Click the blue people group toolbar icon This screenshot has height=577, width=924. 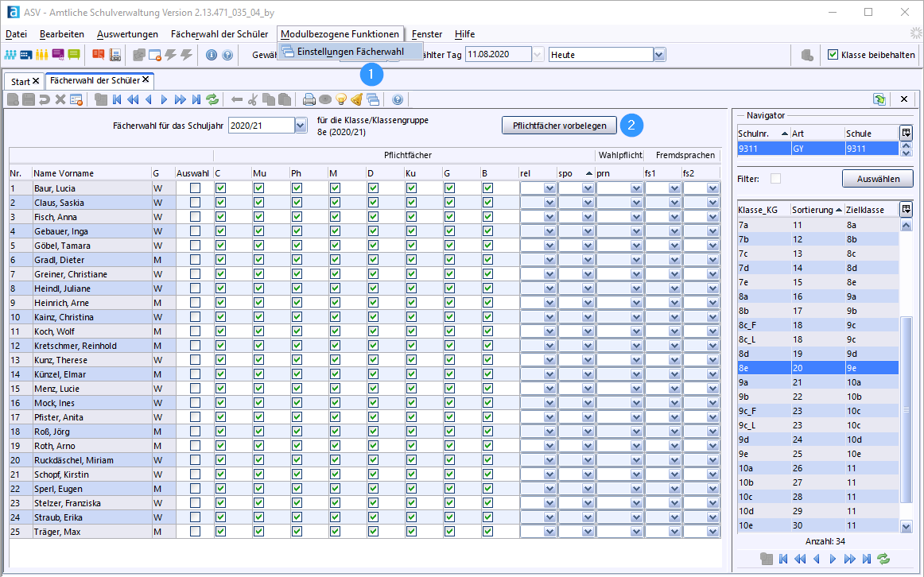click(10, 55)
